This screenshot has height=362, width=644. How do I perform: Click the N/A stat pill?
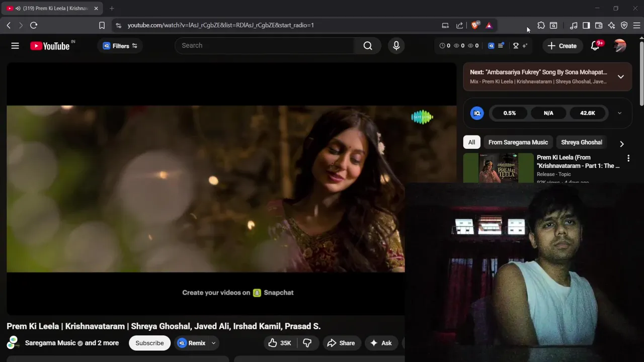548,113
